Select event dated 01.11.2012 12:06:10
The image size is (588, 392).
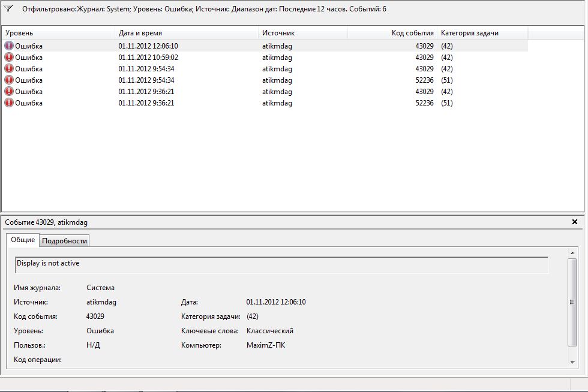[265, 46]
